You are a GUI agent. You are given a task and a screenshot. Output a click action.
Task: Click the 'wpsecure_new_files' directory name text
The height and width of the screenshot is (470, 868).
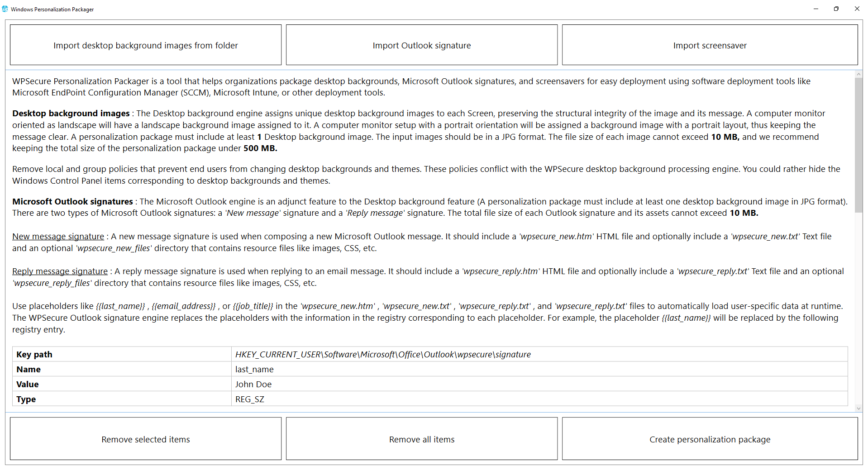[x=114, y=248]
